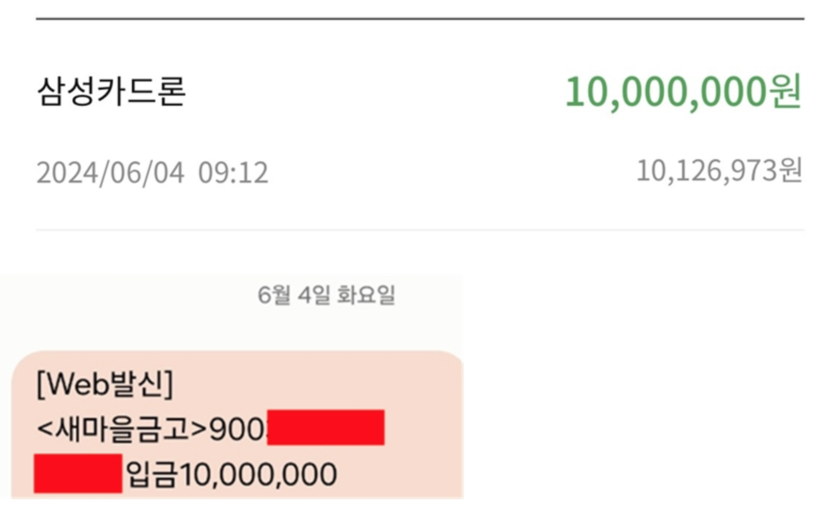Screen dimensions: 819x509
Task: Click the thin divider below the transaction
Action: pyautogui.click(x=419, y=230)
